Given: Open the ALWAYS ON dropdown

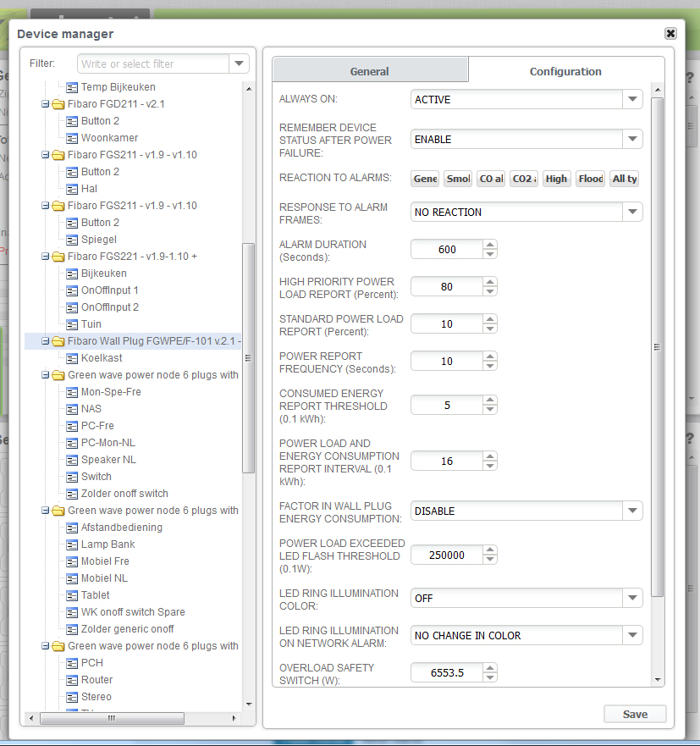Looking at the screenshot, I should coord(633,100).
